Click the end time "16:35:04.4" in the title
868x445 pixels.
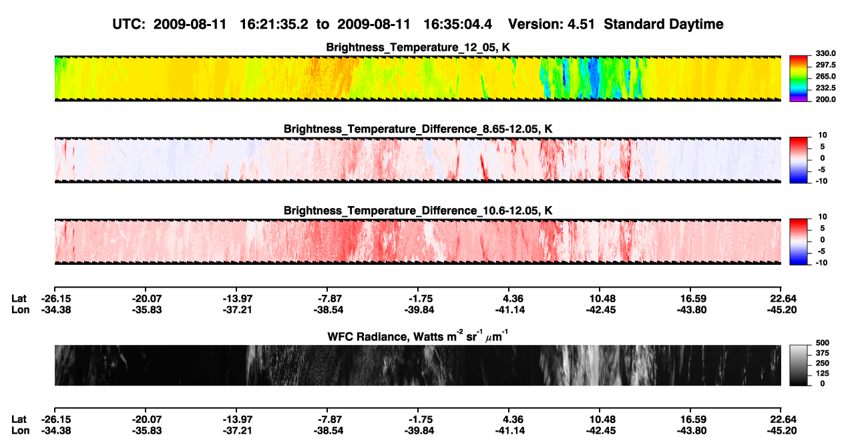pos(458,24)
